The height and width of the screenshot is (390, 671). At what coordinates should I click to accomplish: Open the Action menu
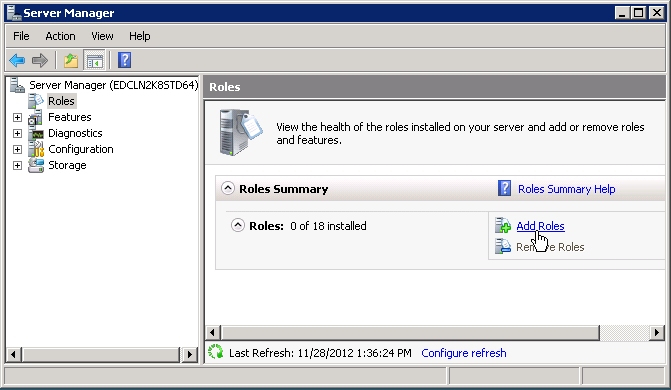60,36
